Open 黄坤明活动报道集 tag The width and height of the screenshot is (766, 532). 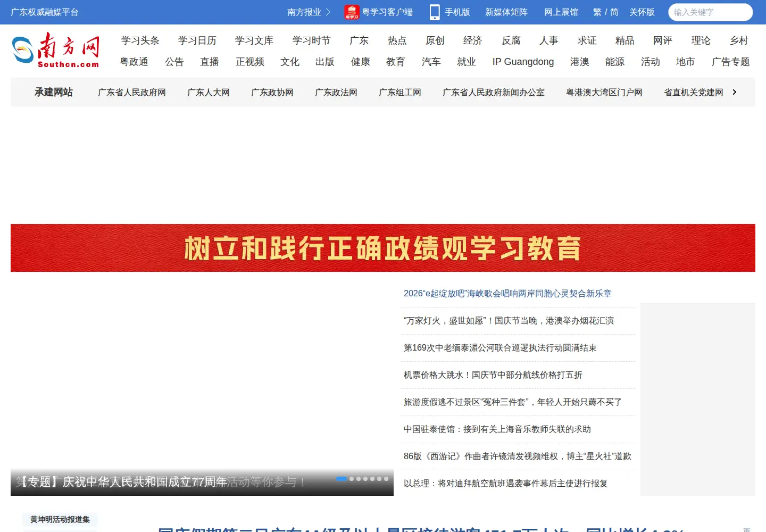coord(60,519)
